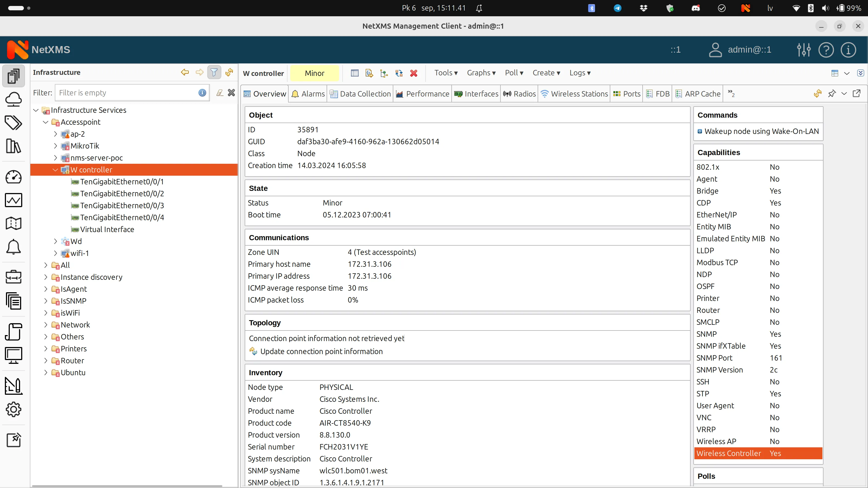868x488 pixels.
Task: Toggle the object tree filter funnel
Action: (x=214, y=72)
